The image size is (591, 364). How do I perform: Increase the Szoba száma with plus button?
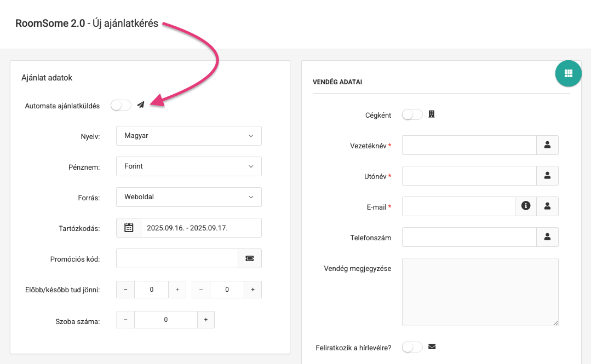point(205,320)
